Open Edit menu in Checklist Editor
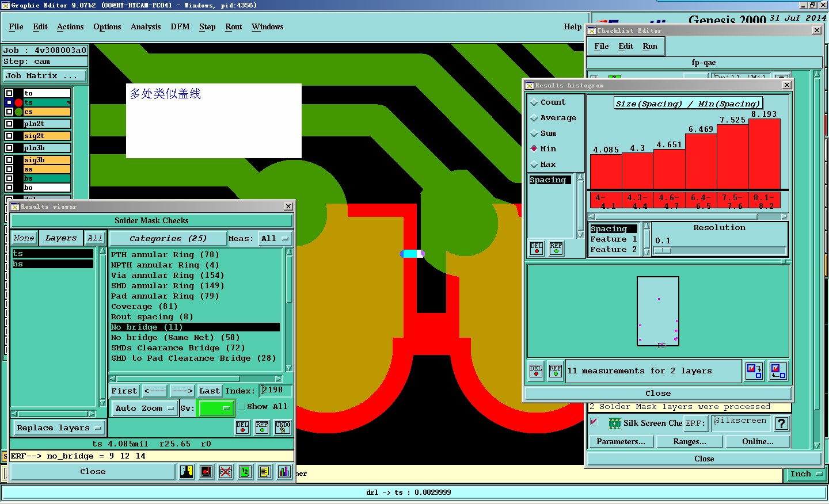 pyautogui.click(x=626, y=47)
